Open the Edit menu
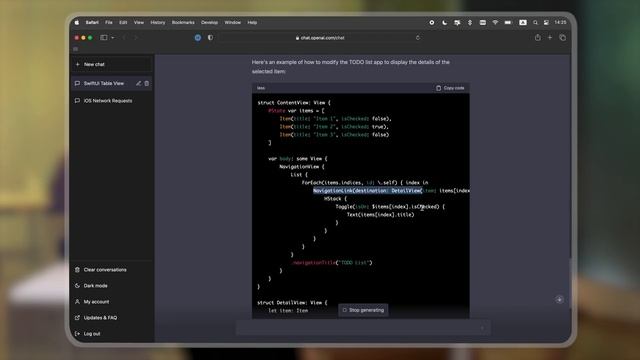 123,22
